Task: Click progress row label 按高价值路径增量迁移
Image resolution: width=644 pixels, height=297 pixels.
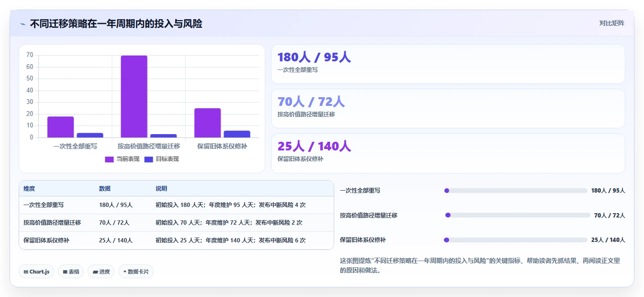Action: click(x=369, y=215)
